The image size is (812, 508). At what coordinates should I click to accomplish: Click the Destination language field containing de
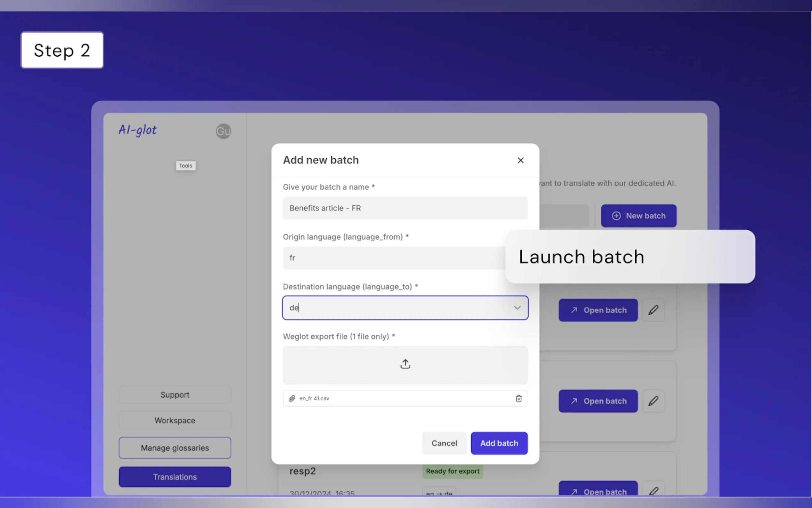click(396, 308)
